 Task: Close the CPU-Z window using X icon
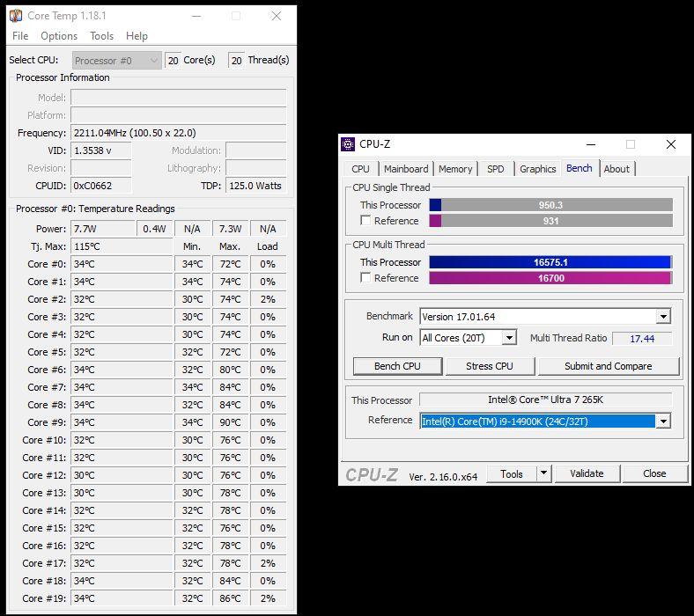tap(671, 144)
